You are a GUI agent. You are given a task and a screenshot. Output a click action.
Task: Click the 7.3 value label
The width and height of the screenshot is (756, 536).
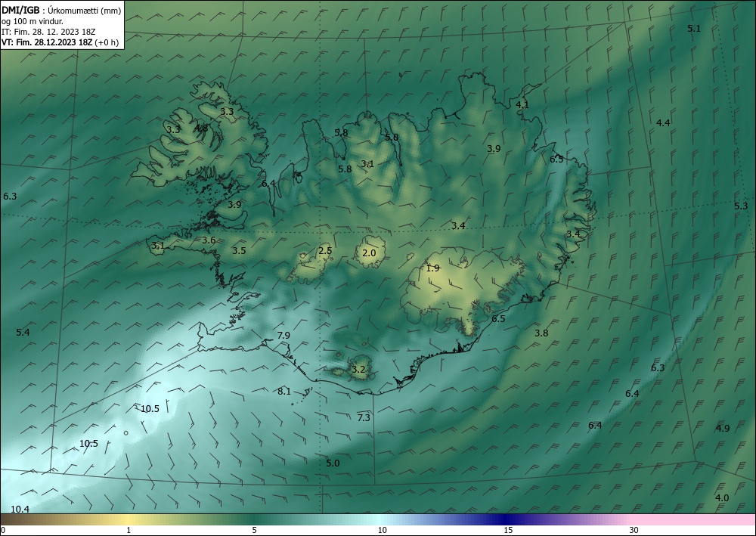tap(364, 417)
